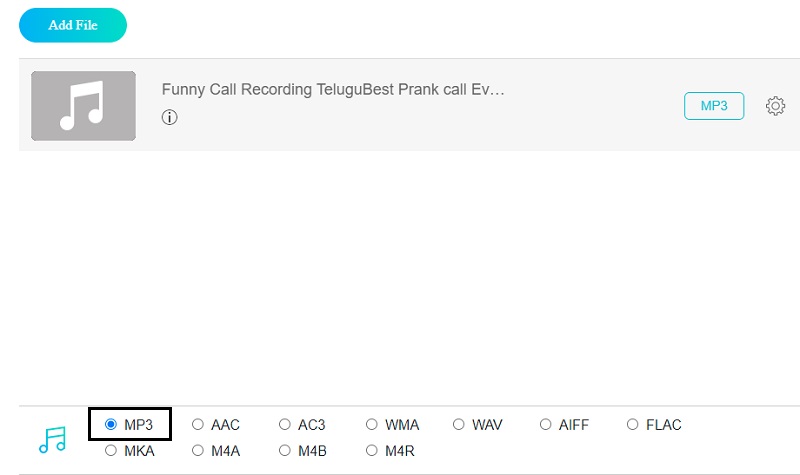Select the MP3 radio option
Image resolution: width=800 pixels, height=475 pixels.
[111, 425]
